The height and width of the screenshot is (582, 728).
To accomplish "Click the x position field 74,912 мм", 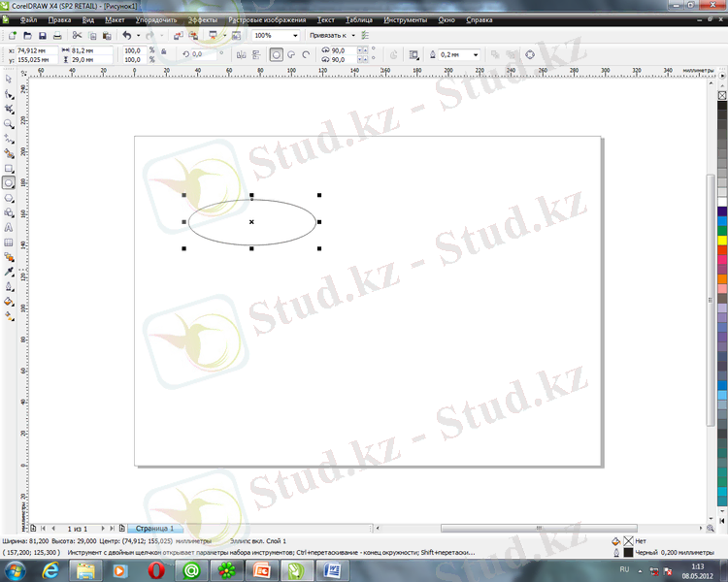I will [x=37, y=50].
